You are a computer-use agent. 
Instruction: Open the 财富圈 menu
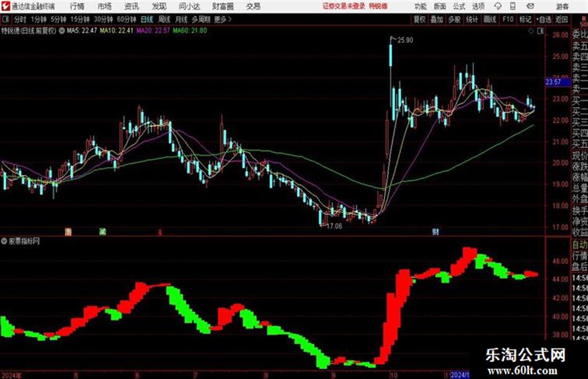click(x=223, y=6)
